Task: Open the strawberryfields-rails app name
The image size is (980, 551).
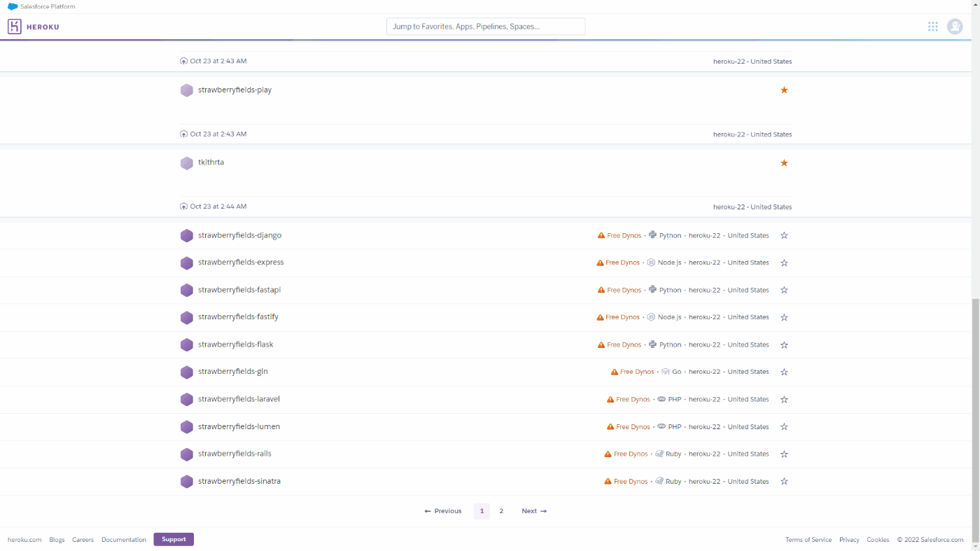Action: coord(234,454)
